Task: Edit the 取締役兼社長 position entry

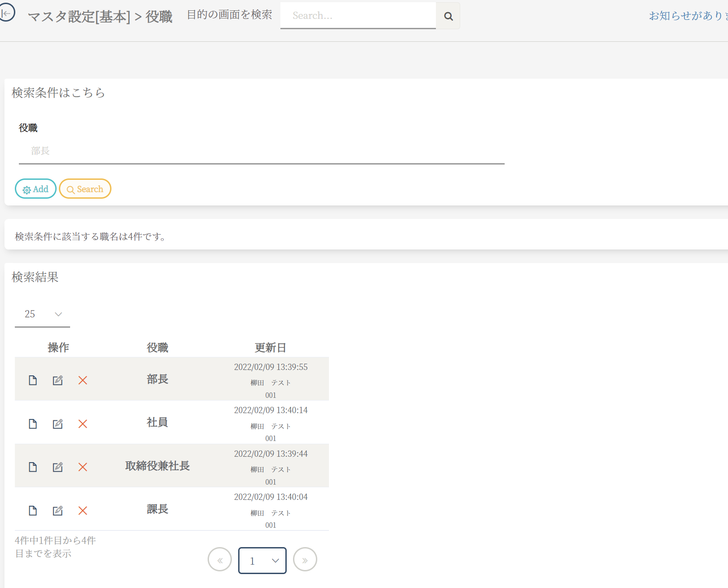Action: [x=58, y=467]
